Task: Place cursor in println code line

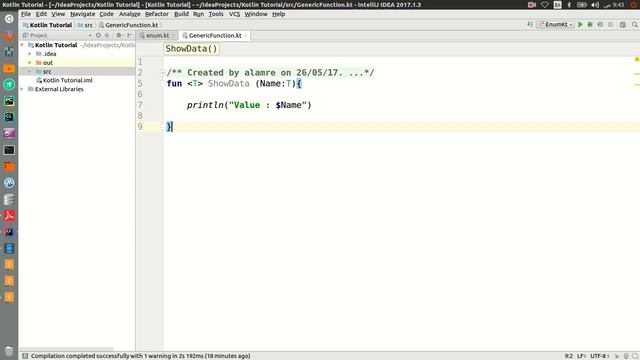Action: (249, 105)
